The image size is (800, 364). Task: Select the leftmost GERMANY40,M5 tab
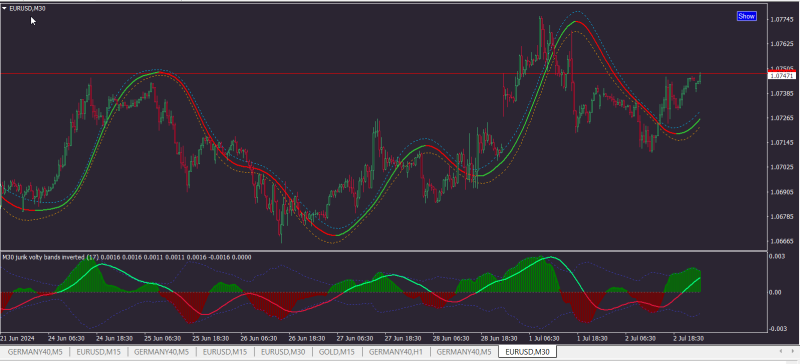point(35,352)
